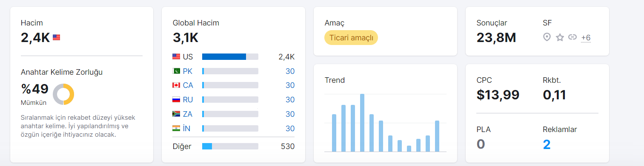Click the Diğer volume bar
644x166 pixels.
tap(230, 146)
